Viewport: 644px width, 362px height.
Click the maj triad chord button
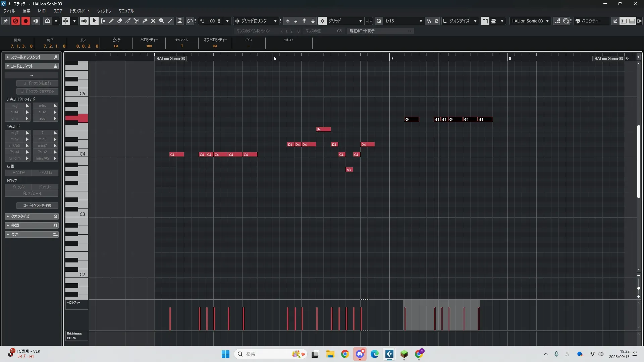pyautogui.click(x=14, y=106)
